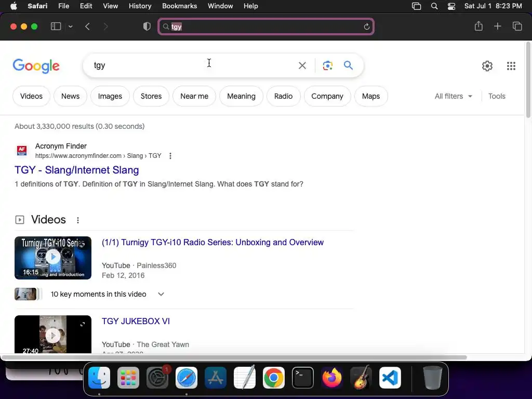
Task: Toggle Safari sidebar panel
Action: pos(56,26)
